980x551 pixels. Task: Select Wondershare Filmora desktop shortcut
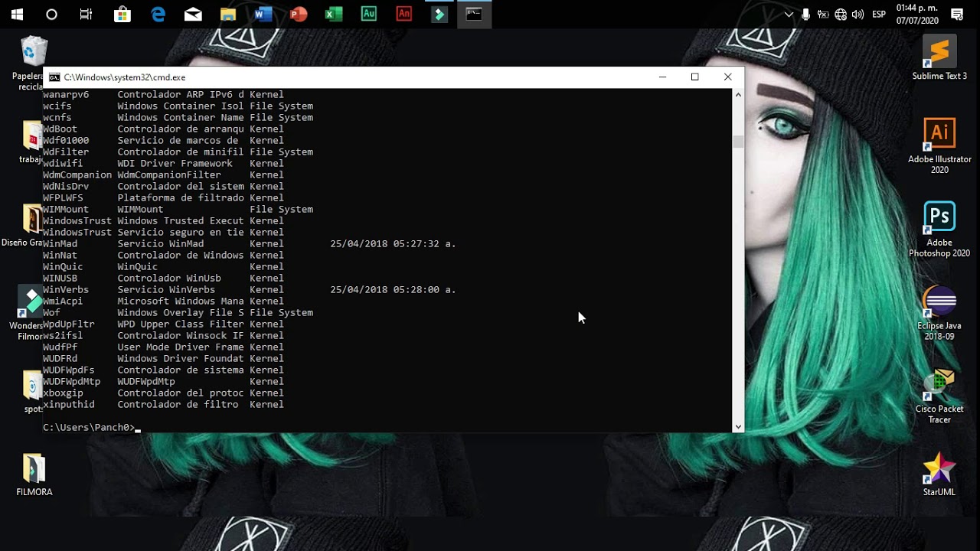(x=31, y=314)
